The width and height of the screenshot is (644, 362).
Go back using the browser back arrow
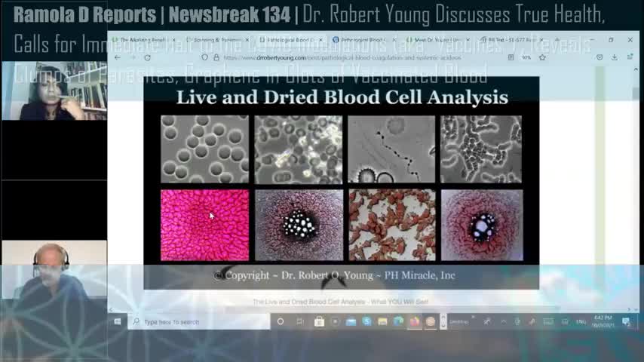coord(118,58)
